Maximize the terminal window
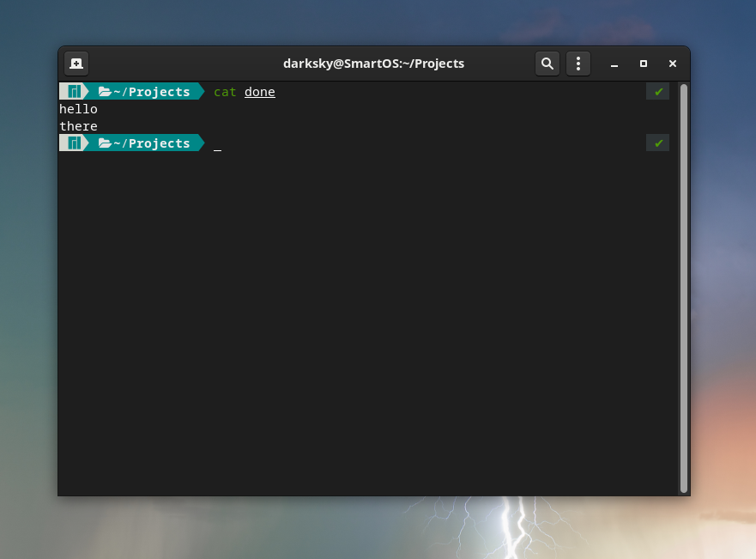This screenshot has height=559, width=756. point(644,64)
